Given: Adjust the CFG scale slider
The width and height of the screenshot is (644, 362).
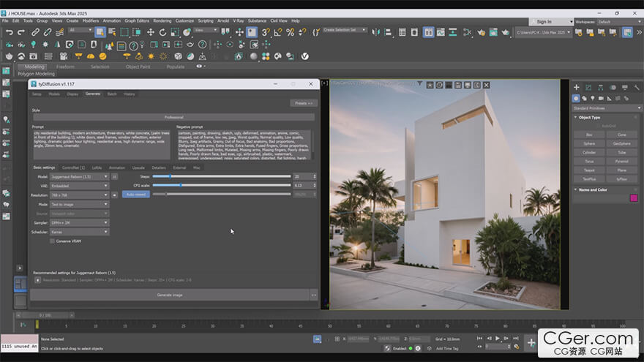Looking at the screenshot, I should click(x=181, y=186).
